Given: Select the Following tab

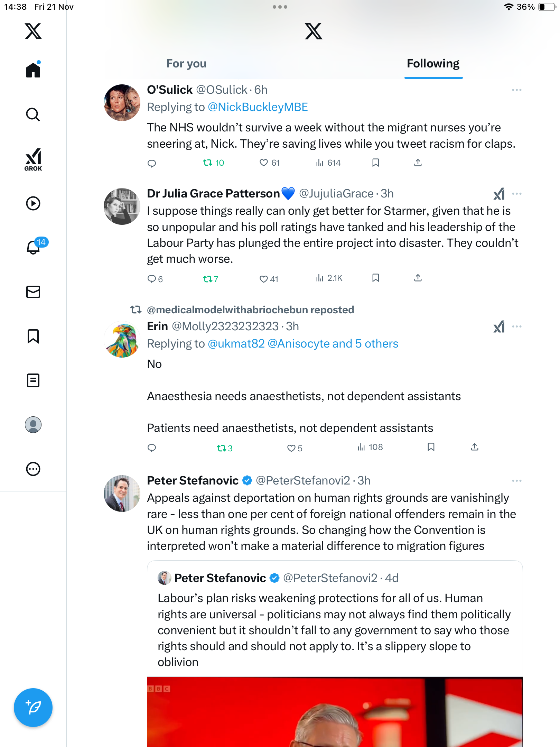Looking at the screenshot, I should point(433,64).
